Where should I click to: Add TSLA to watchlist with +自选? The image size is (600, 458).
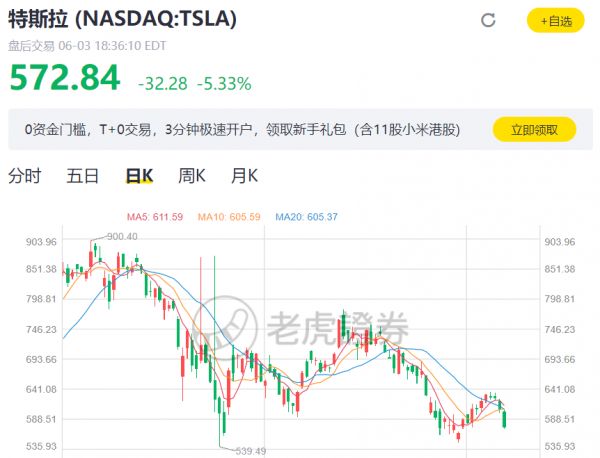555,20
